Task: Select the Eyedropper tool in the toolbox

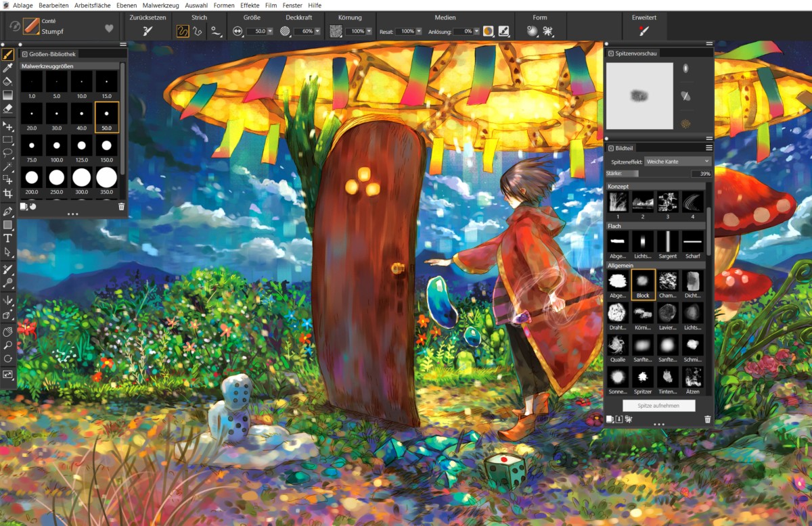Action: click(x=8, y=68)
